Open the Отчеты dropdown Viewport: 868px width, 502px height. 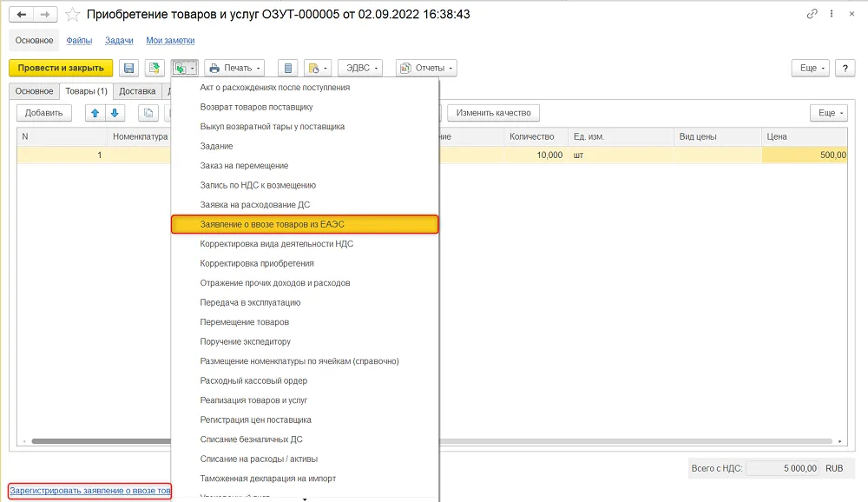tap(426, 68)
